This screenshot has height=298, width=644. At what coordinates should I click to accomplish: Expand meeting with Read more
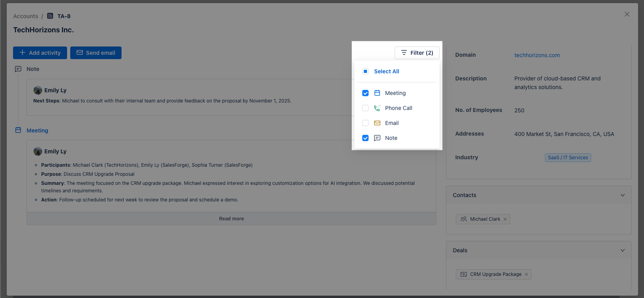(231, 219)
